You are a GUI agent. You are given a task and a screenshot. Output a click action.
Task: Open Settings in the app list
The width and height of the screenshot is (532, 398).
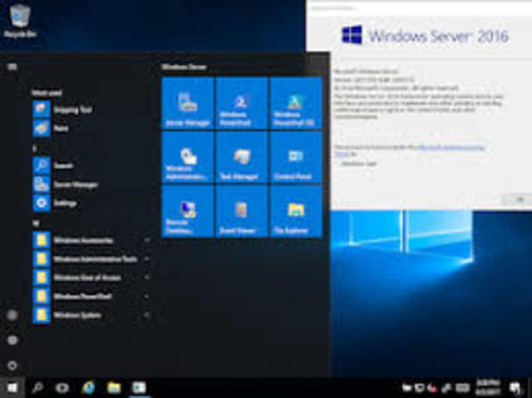91,203
